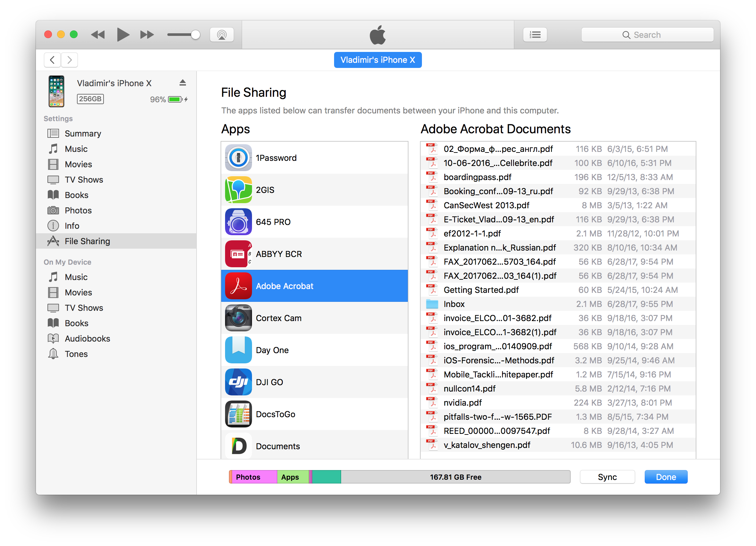Go back using the left chevron
This screenshot has width=756, height=546.
click(52, 60)
